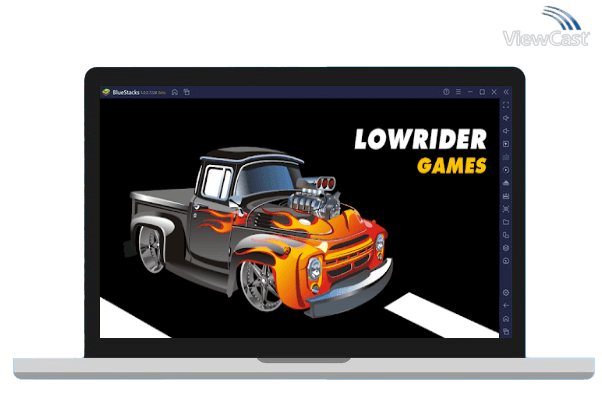Click the volume down icon in the sidebar

pyautogui.click(x=506, y=131)
